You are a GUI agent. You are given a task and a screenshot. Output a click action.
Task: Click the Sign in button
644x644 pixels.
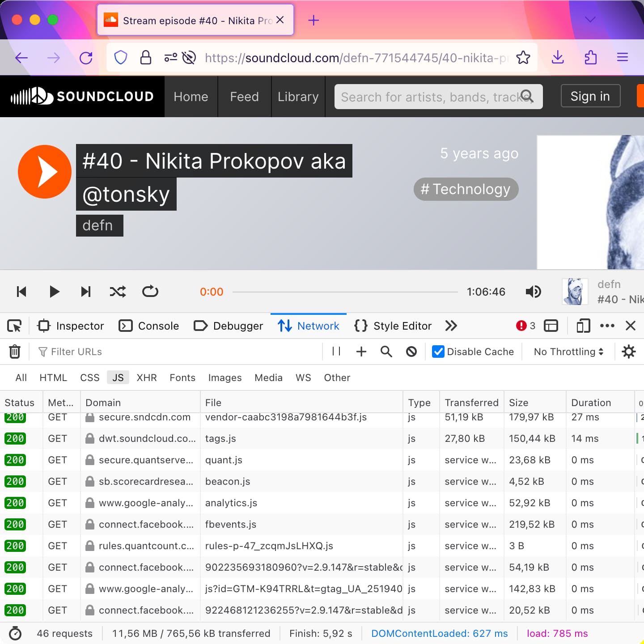tap(590, 96)
